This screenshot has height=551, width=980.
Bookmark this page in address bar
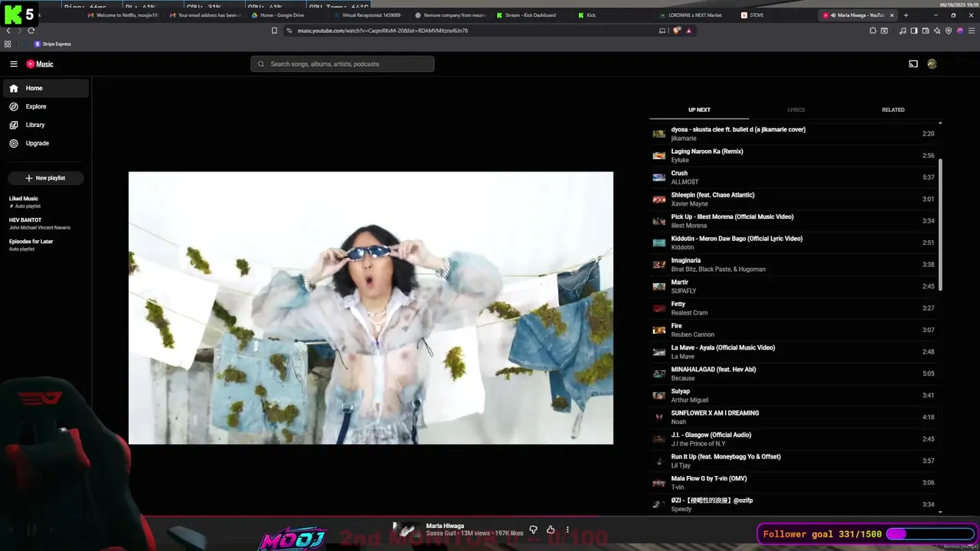click(274, 31)
